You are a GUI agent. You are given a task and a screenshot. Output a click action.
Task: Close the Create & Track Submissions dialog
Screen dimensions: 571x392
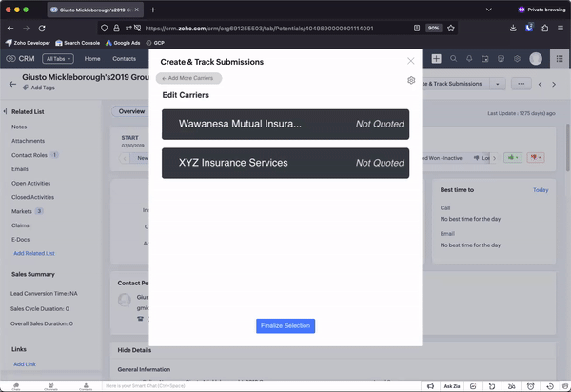411,61
